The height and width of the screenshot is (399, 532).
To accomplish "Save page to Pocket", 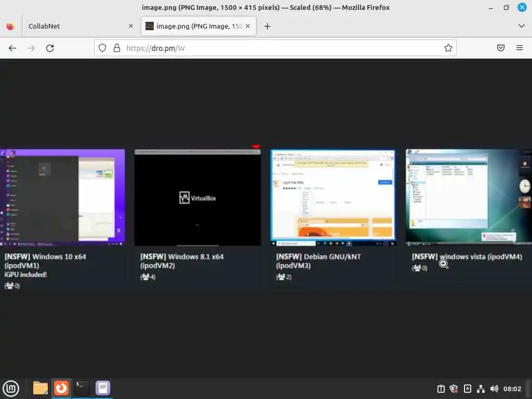I will 501,48.
